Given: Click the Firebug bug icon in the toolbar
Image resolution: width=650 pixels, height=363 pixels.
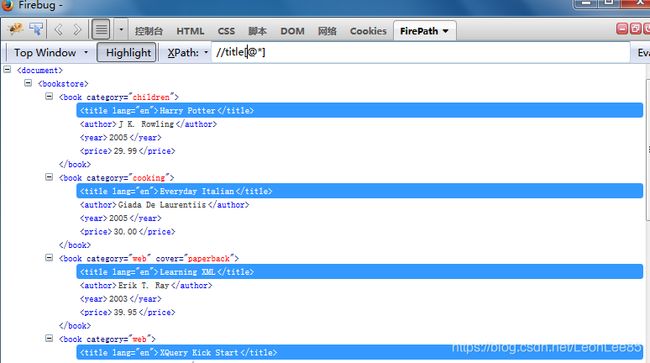Looking at the screenshot, I should pyautogui.click(x=16, y=29).
